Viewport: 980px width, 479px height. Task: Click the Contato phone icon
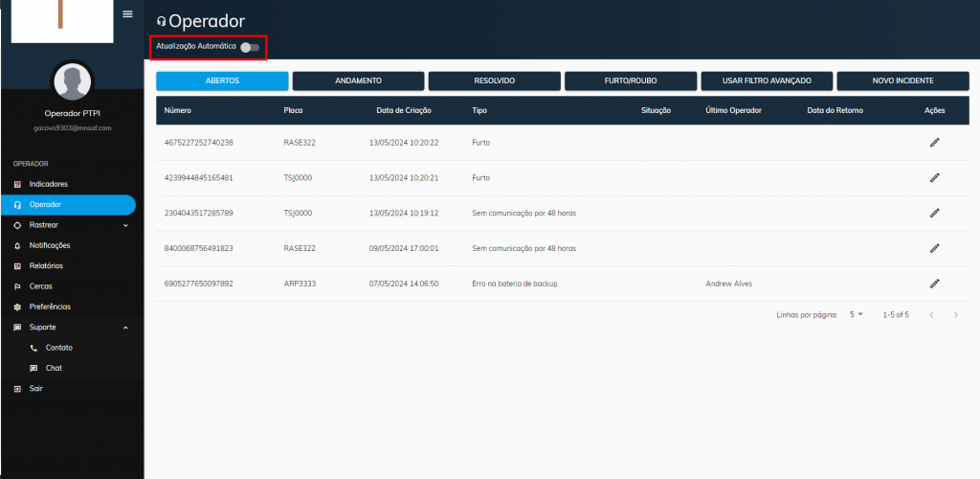(x=33, y=348)
